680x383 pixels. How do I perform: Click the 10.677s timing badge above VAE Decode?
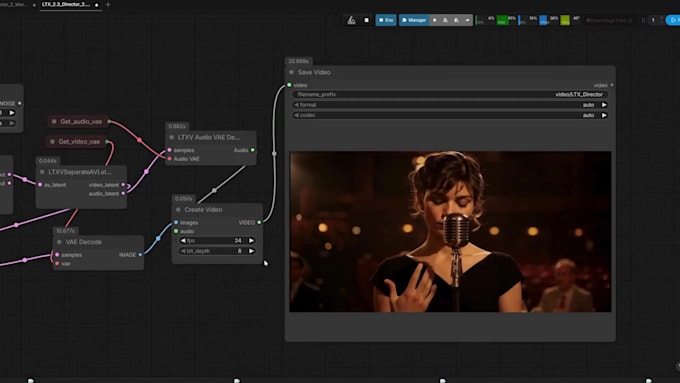65,231
